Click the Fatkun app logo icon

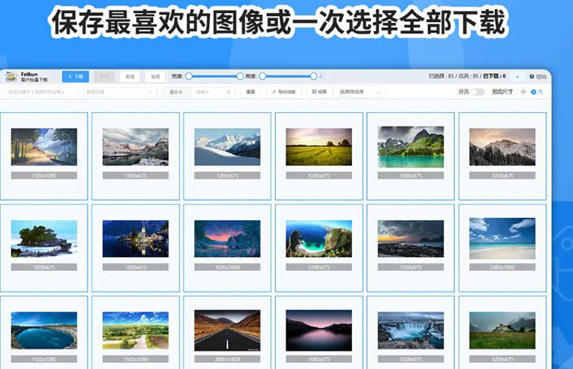11,77
